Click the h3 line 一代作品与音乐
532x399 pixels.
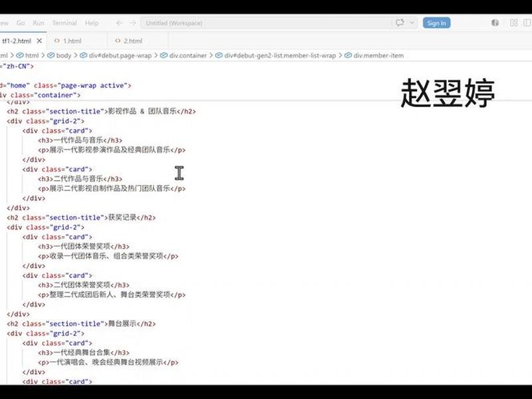pyautogui.click(x=80, y=140)
